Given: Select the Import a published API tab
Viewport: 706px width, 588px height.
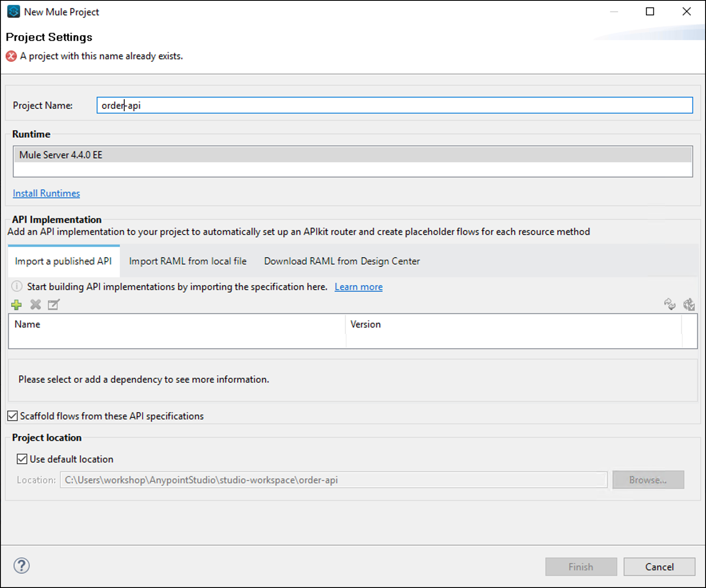Looking at the screenshot, I should coord(63,261).
